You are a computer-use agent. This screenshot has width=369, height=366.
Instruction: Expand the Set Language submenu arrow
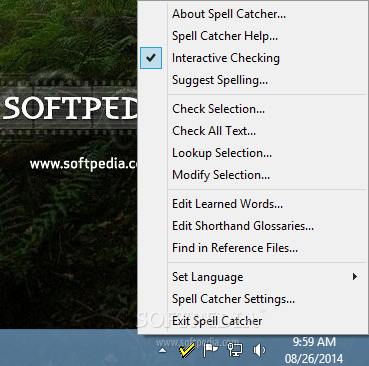[x=355, y=277]
